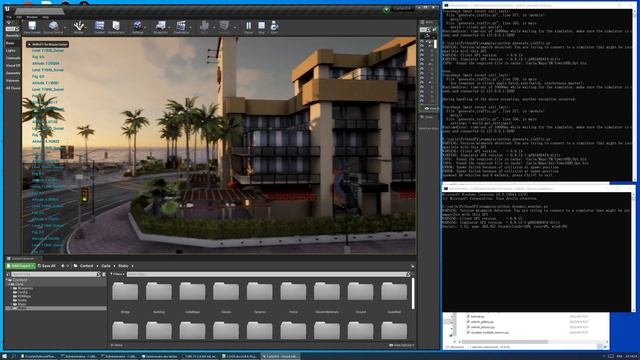The image size is (640, 360).
Task: Collapse the Content tree root
Action: 7,280
